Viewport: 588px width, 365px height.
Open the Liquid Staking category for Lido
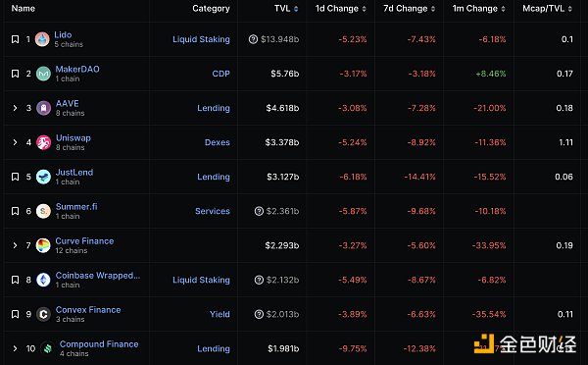point(201,39)
